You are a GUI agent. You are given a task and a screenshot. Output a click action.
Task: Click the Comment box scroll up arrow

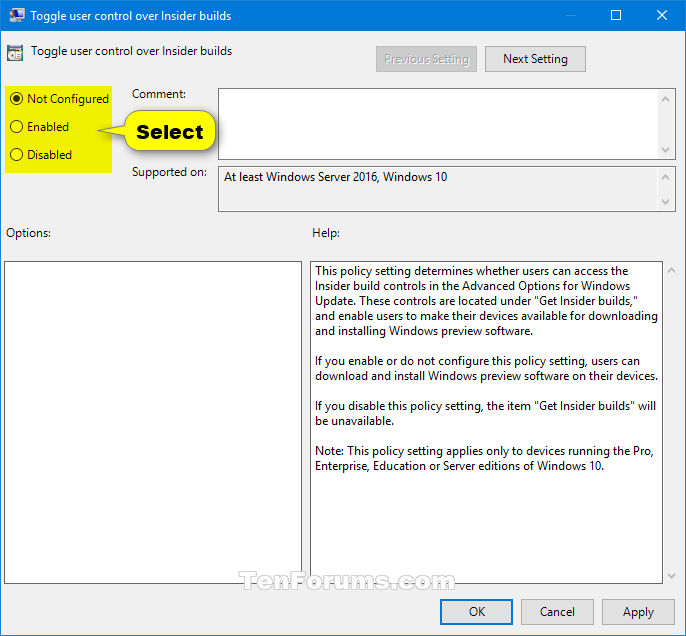665,99
